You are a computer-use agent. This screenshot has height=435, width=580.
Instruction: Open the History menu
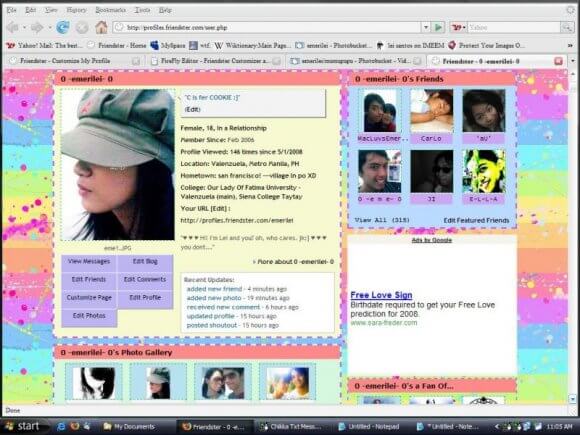click(x=76, y=10)
